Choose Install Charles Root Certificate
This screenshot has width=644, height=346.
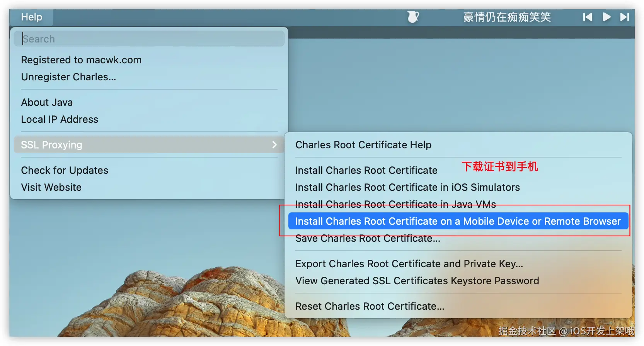coord(458,170)
